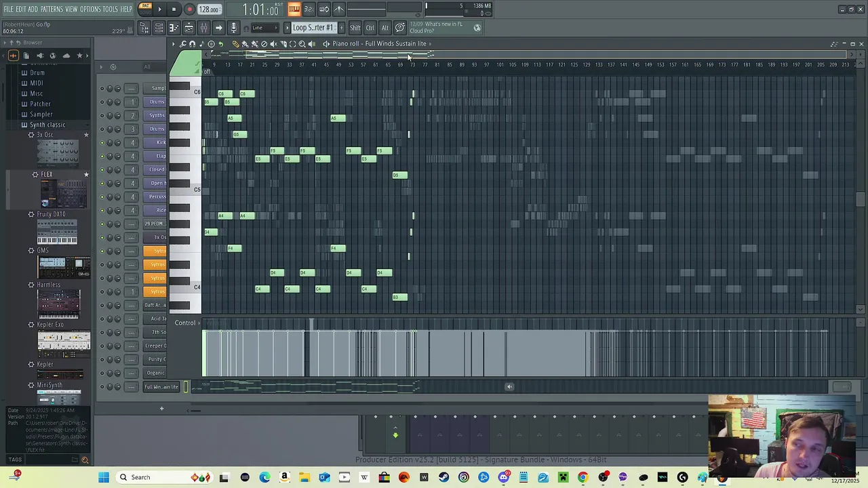Select the Daft Ar.. channel button
The width and height of the screenshot is (868, 488).
pyautogui.click(x=155, y=305)
